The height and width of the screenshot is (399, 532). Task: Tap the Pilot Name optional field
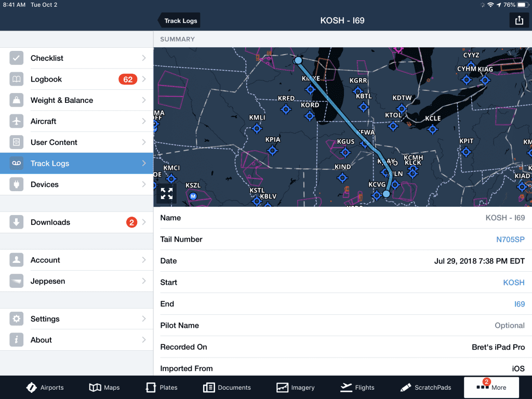tap(509, 325)
